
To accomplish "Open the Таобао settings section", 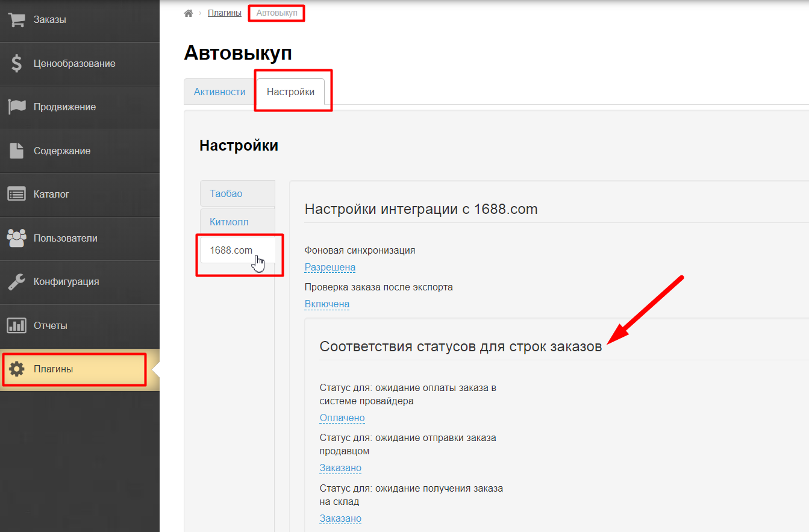I will [x=226, y=194].
